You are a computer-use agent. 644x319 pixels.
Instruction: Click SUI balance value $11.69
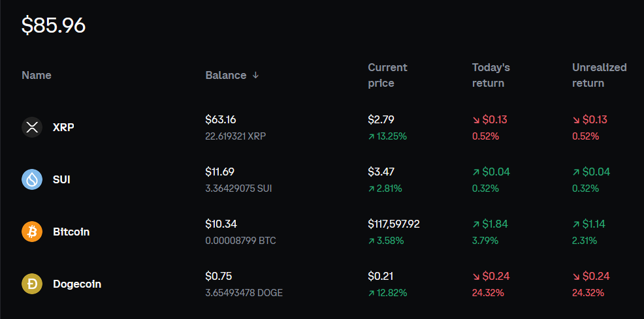tap(219, 172)
